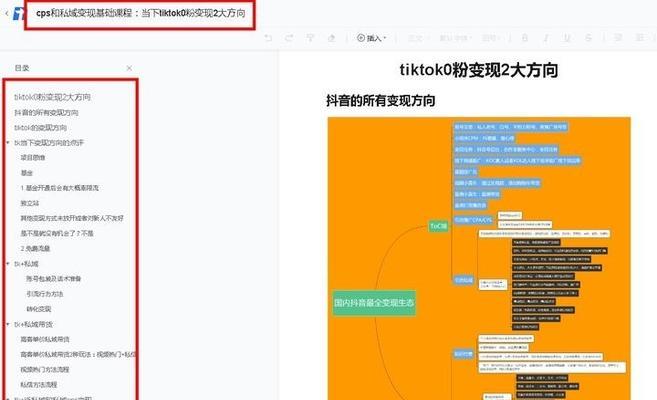
Task: Collapse the 'tk+私域带货' outline section
Action: (8, 324)
